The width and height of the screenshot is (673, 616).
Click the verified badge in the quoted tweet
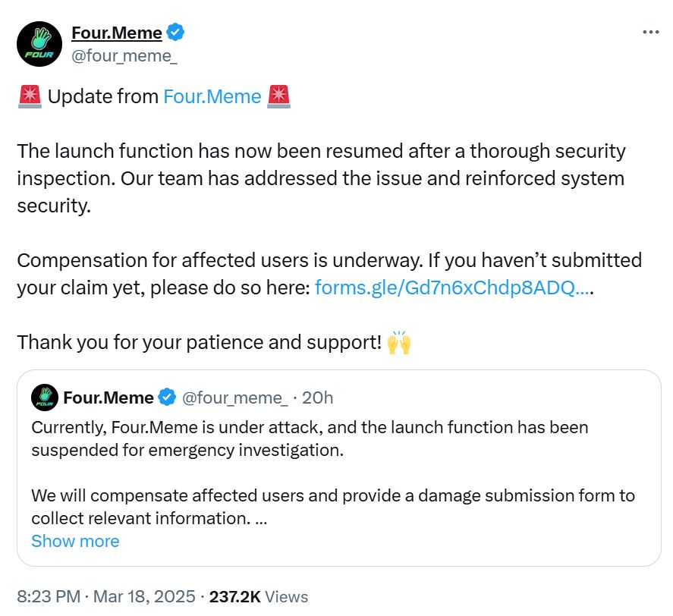(168, 398)
